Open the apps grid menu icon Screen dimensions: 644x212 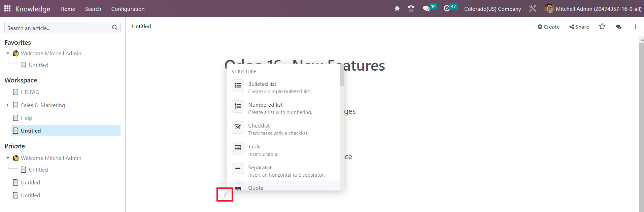(x=7, y=8)
